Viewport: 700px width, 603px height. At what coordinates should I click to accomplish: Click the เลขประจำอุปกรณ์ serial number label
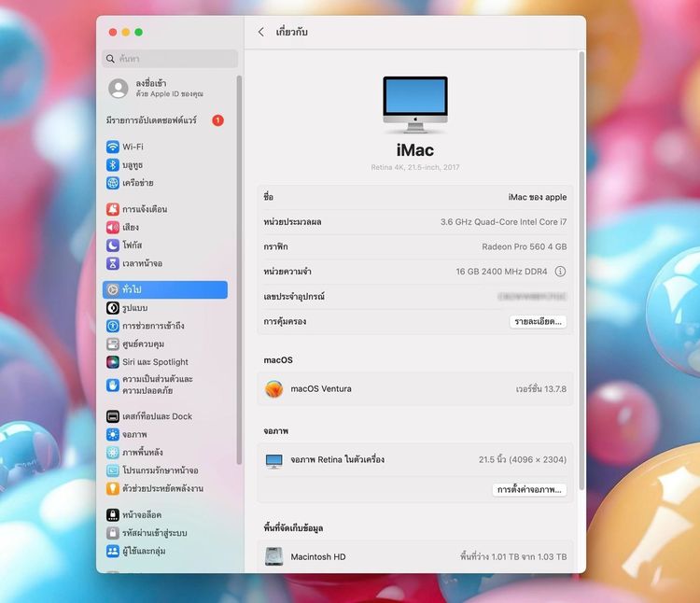[294, 297]
